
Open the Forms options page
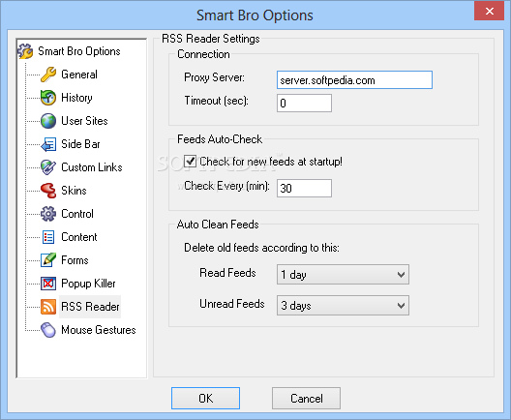coord(75,260)
